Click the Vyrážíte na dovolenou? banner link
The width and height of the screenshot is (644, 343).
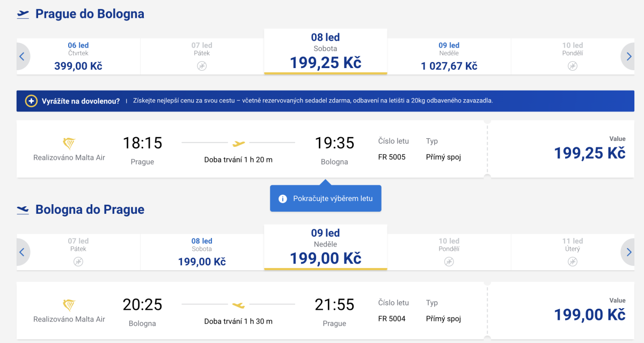coord(80,101)
